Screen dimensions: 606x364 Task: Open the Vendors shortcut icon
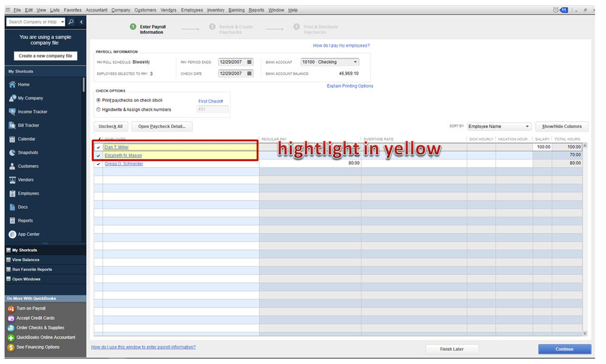12,180
